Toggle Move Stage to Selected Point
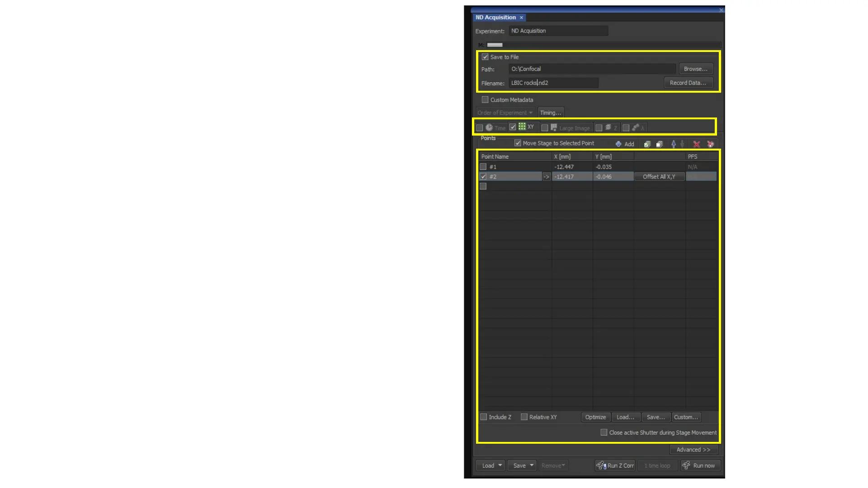Screen dimensions: 868x488 518,143
